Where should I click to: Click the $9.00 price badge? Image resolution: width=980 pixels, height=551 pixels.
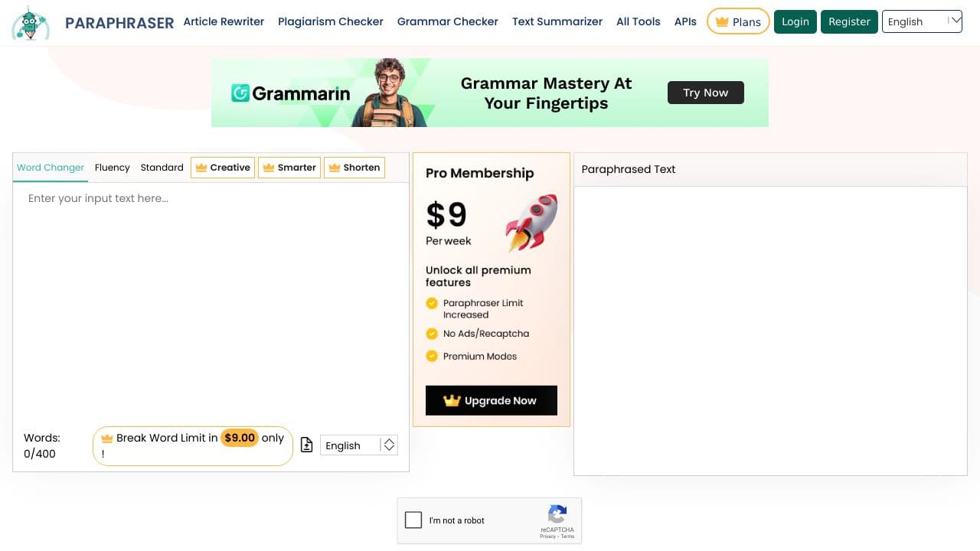(x=240, y=438)
